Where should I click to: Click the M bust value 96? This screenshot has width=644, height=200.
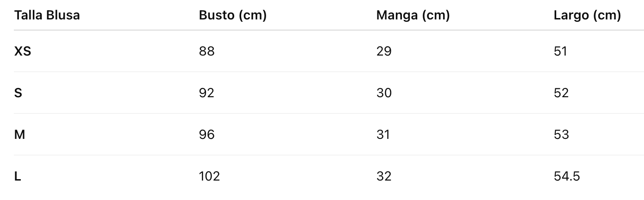click(x=207, y=135)
